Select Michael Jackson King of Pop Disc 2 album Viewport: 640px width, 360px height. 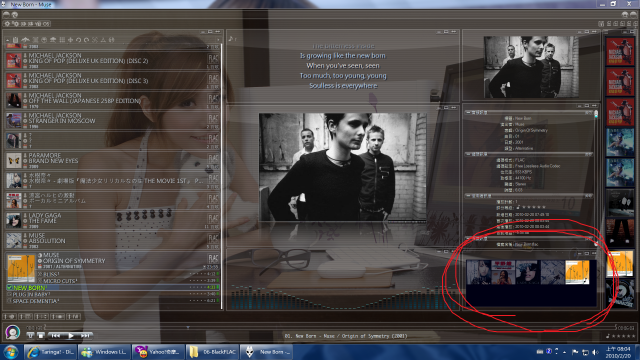coord(112,61)
